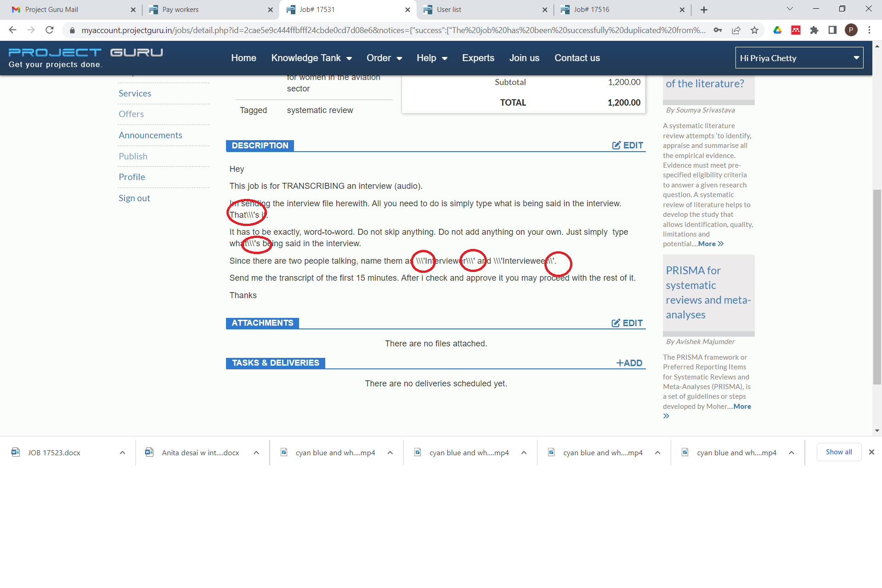
Task: Edit the Attachments section
Action: [x=627, y=323]
